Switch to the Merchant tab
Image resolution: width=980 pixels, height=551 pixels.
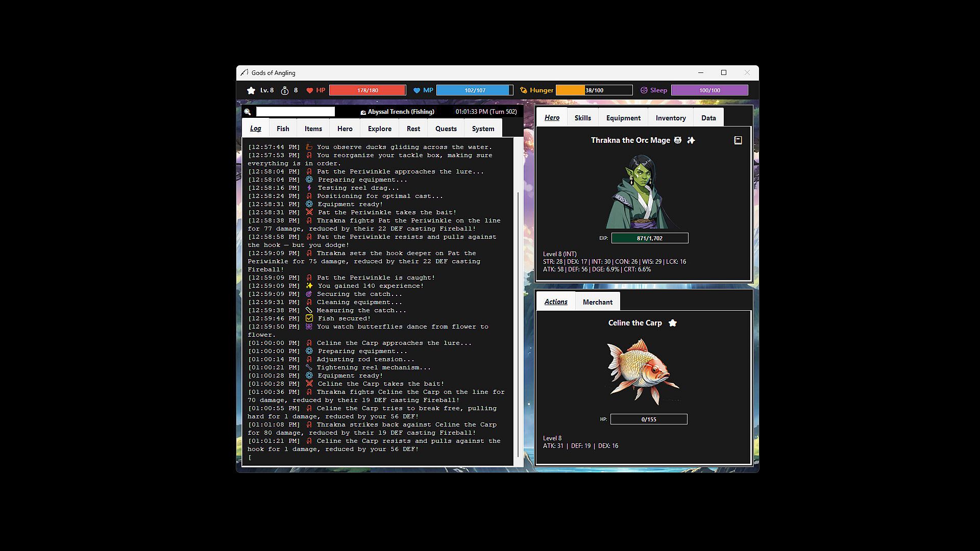(x=597, y=302)
